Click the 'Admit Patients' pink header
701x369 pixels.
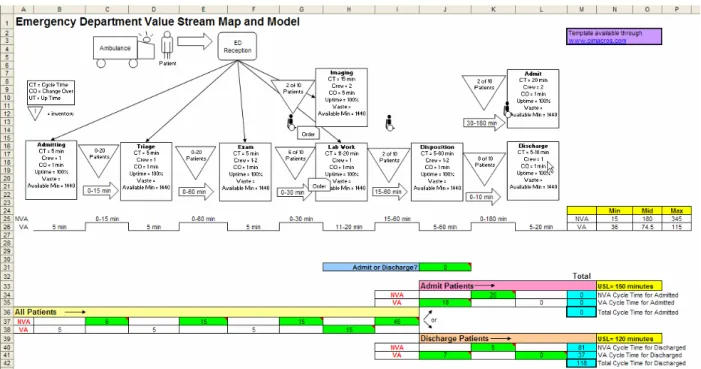coord(508,286)
